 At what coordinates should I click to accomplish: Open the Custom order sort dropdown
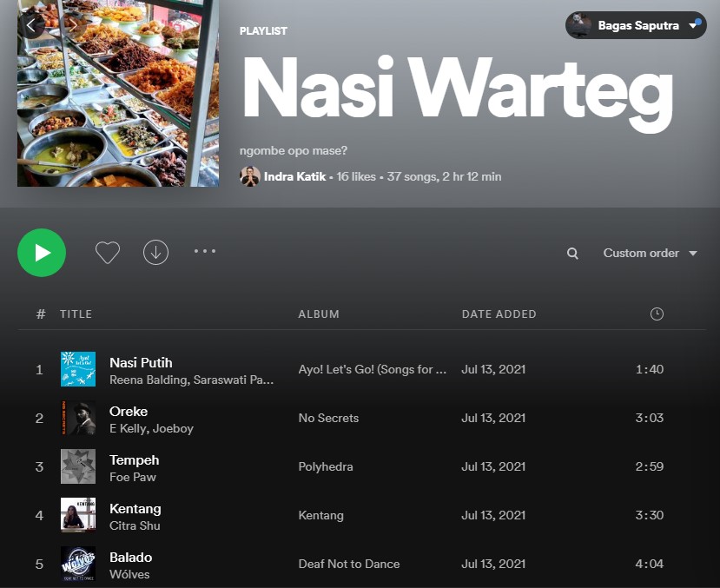pos(650,253)
